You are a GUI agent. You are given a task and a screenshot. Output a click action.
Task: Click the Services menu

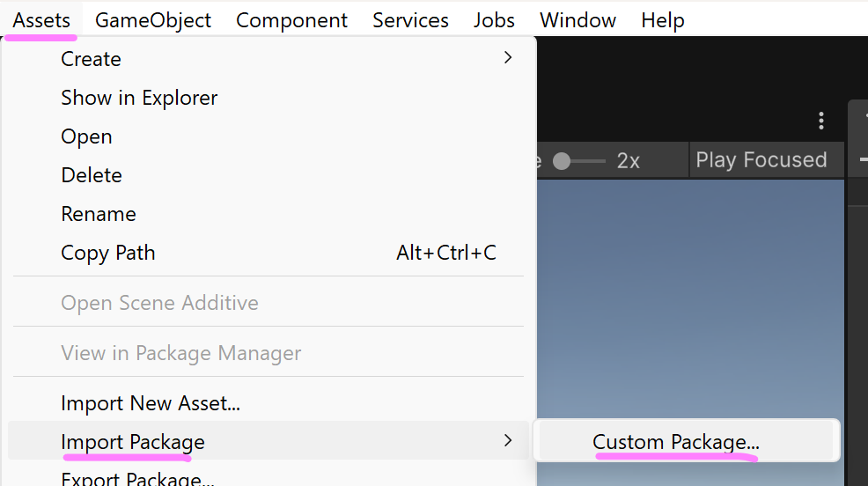click(x=410, y=20)
